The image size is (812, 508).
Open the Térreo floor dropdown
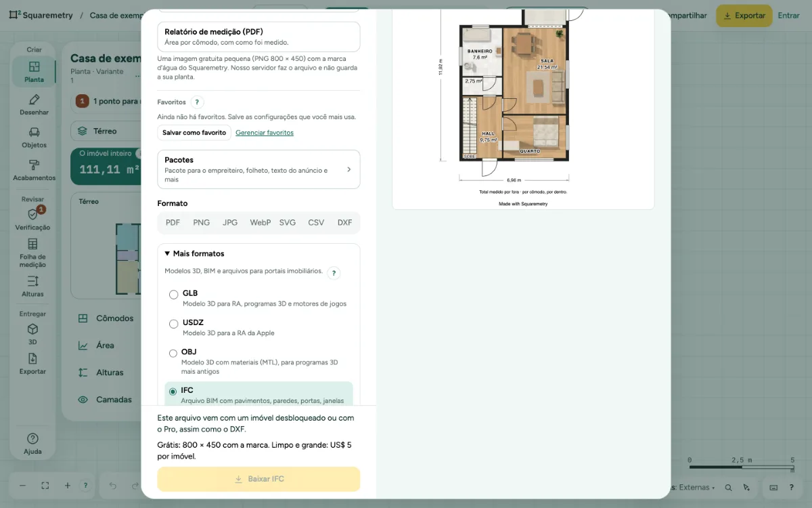[x=105, y=131]
